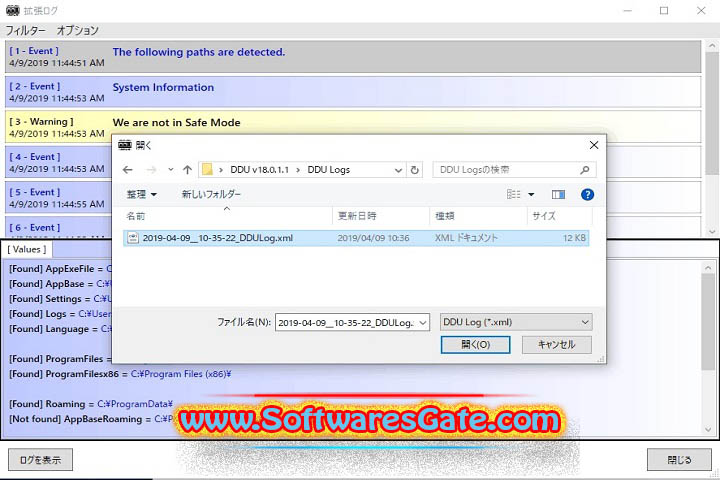Expand the address bar history dropdown
Image resolution: width=720 pixels, height=480 pixels.
coord(398,170)
